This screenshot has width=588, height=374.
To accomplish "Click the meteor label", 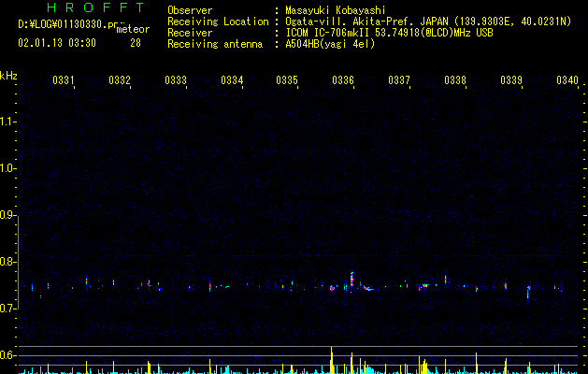I will tap(133, 29).
